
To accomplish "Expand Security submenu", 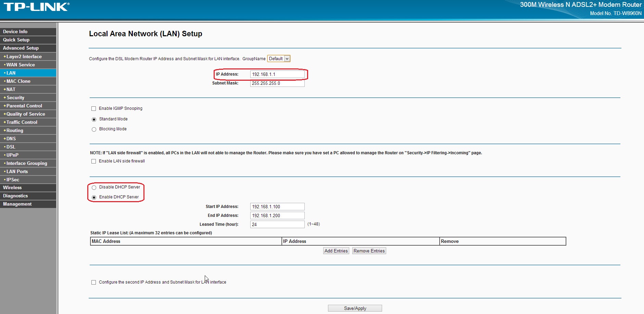I will 28,97.
